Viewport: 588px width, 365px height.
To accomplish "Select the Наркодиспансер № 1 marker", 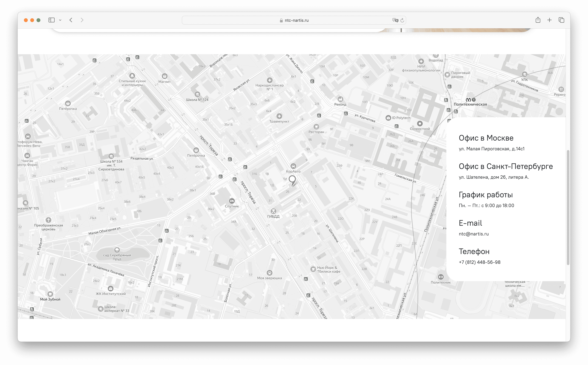I will (x=270, y=80).
